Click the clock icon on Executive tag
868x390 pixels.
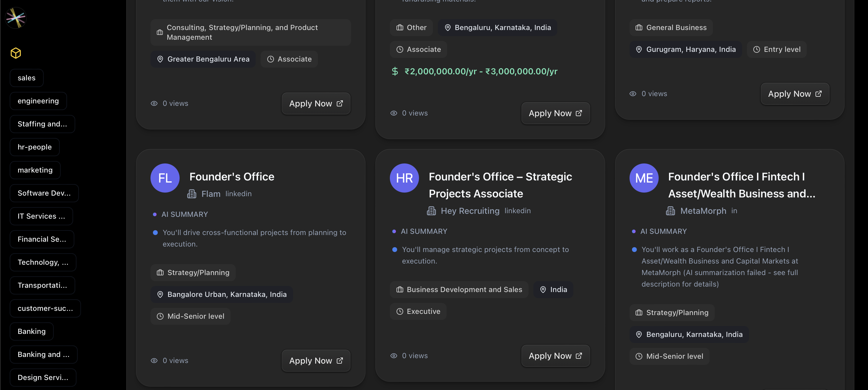point(400,311)
